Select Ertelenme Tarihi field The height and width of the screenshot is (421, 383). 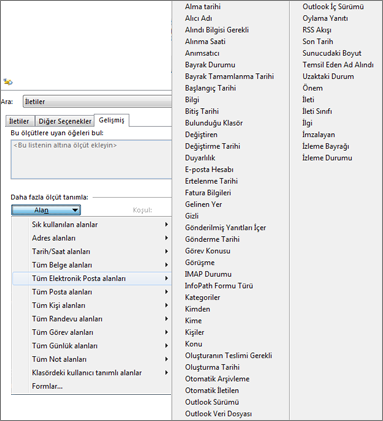pyautogui.click(x=211, y=181)
